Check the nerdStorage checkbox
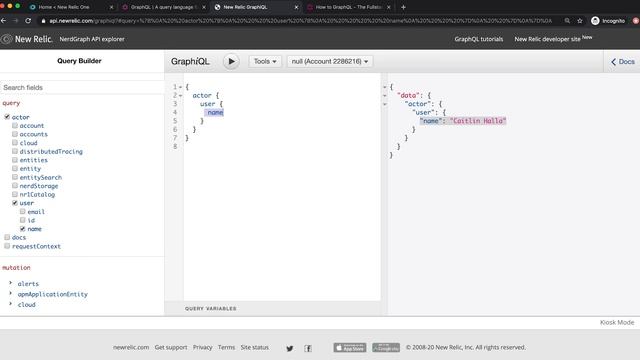Screen dimensions: 640x360 [15, 185]
